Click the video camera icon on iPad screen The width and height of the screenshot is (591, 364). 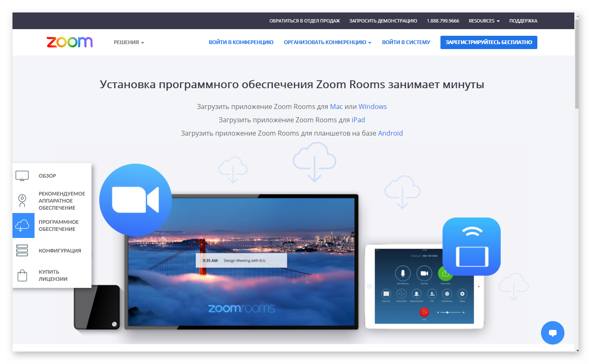pos(424,273)
